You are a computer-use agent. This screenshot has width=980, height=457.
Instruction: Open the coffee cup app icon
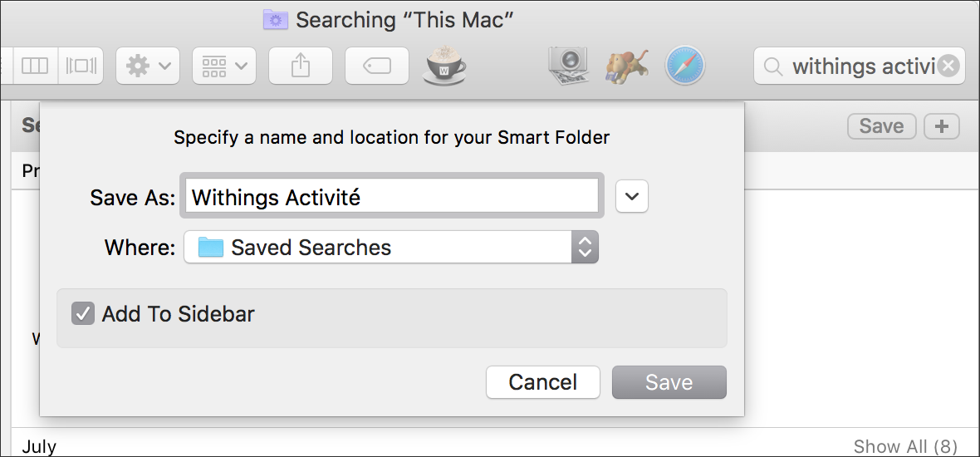tap(444, 65)
